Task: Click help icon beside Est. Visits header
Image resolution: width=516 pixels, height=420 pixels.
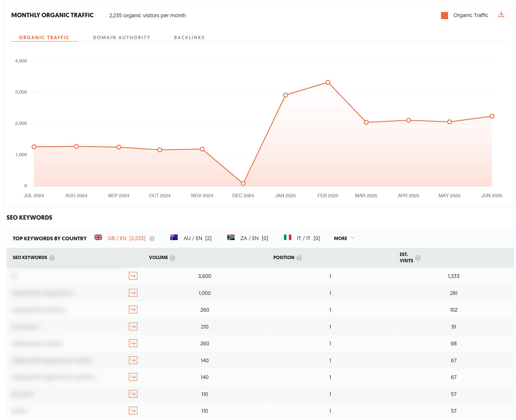Action: pyautogui.click(x=418, y=258)
